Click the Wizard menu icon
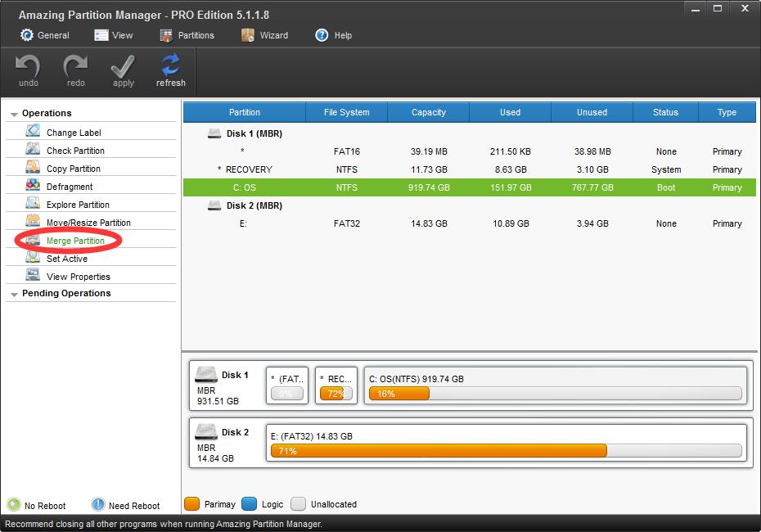The width and height of the screenshot is (761, 532). click(x=248, y=35)
